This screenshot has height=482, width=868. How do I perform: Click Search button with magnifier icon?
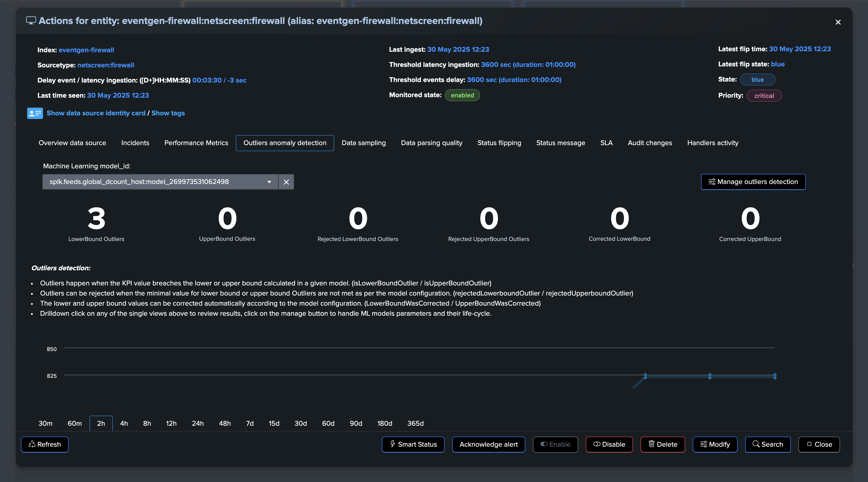pos(768,445)
